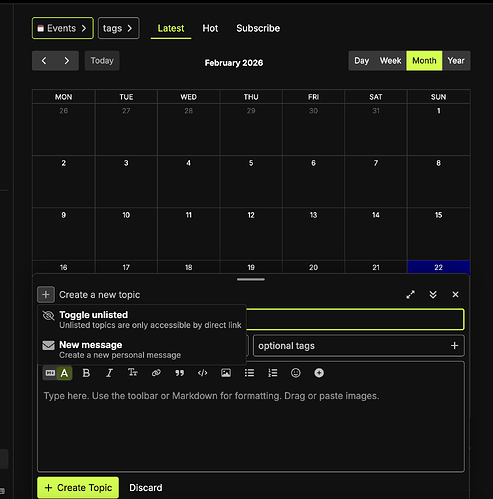Viewport: 493px width, 499px height.
Task: Open the optional tags selector
Action: [x=359, y=346]
